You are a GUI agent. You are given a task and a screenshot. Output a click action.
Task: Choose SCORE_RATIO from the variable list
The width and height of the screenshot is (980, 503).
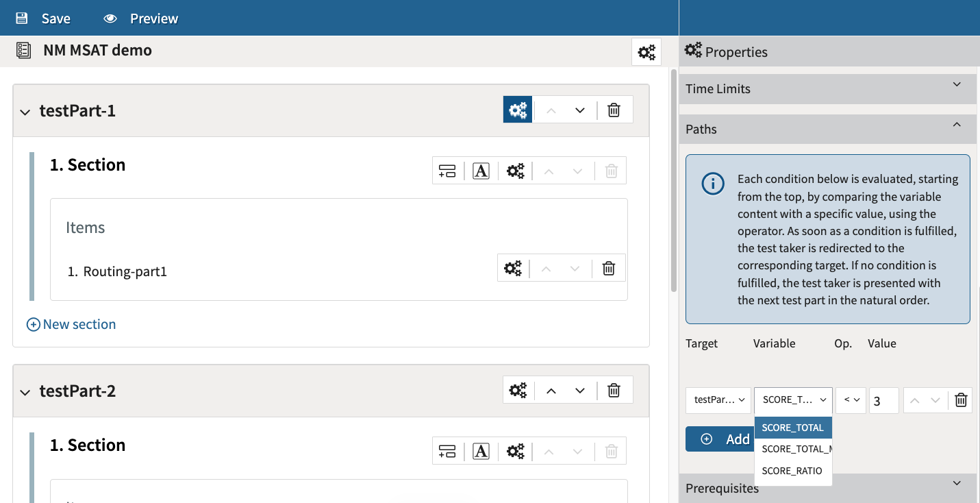[x=792, y=471]
